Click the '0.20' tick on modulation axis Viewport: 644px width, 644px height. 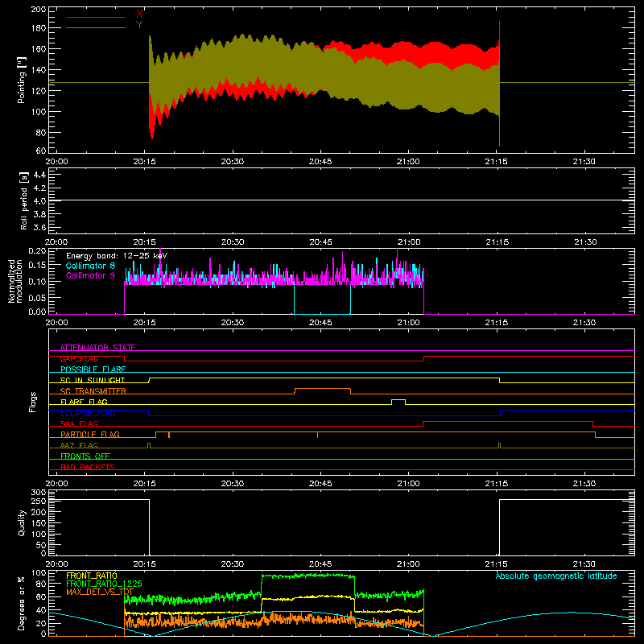point(37,251)
